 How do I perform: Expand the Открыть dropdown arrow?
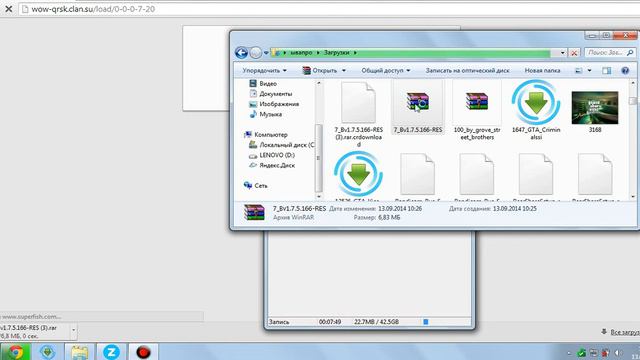(x=344, y=71)
